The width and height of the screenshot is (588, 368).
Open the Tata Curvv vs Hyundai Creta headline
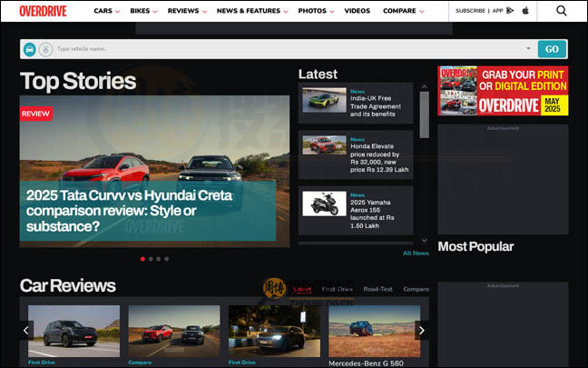coord(129,211)
